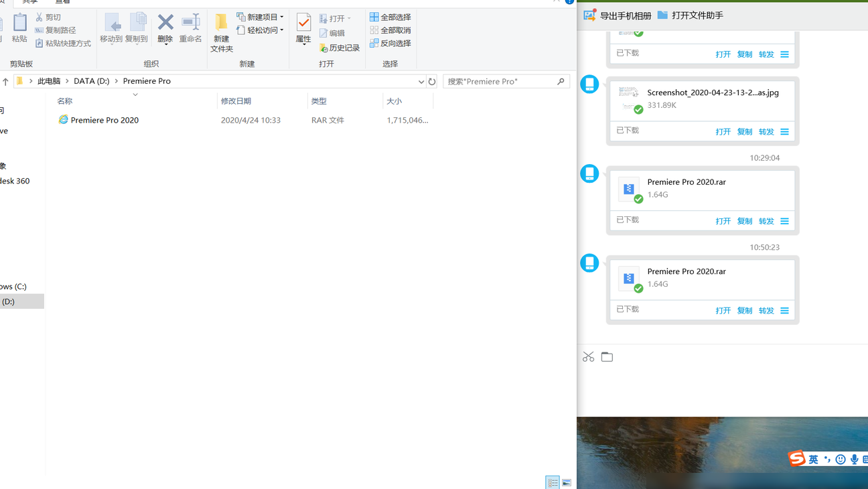Go up one folder with up arrow
The image size is (868, 489).
coord(5,81)
